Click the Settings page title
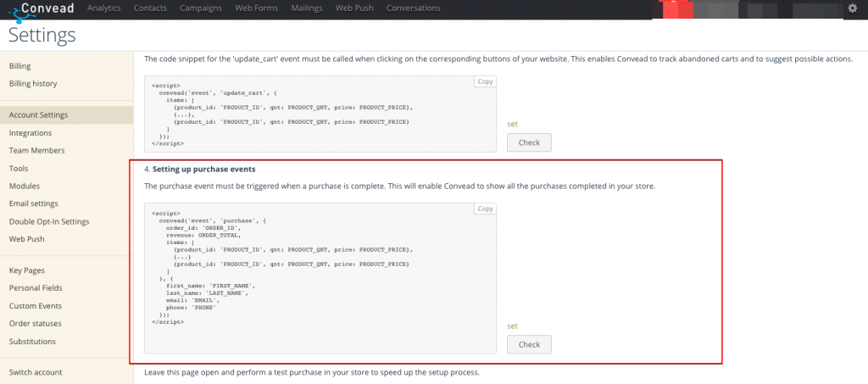Viewport: 868px width, 384px height. [42, 36]
